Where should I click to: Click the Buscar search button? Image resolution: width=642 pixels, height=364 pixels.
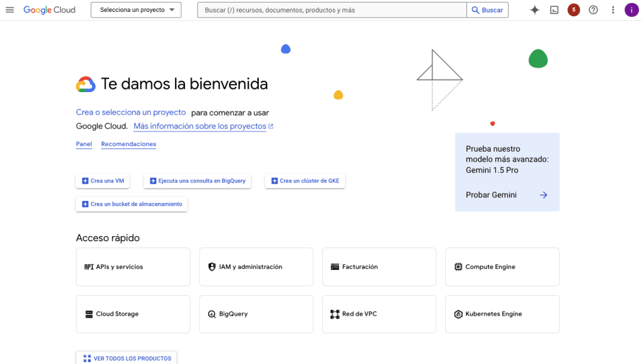click(x=487, y=10)
